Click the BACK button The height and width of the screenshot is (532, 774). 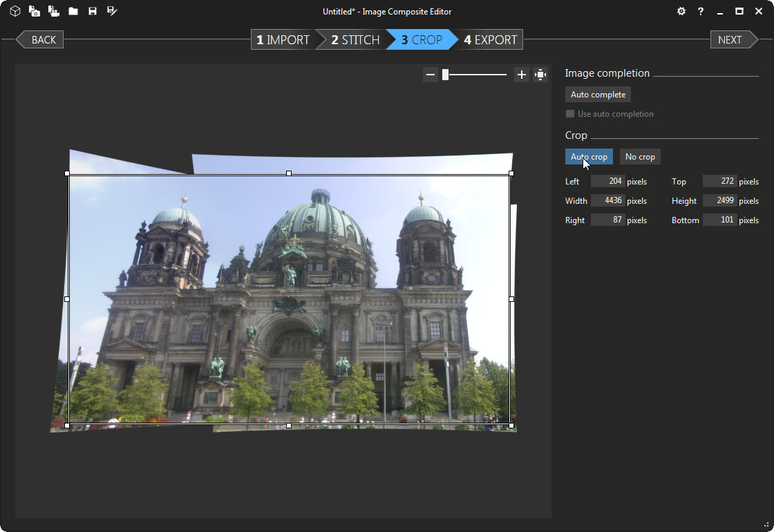tap(40, 39)
